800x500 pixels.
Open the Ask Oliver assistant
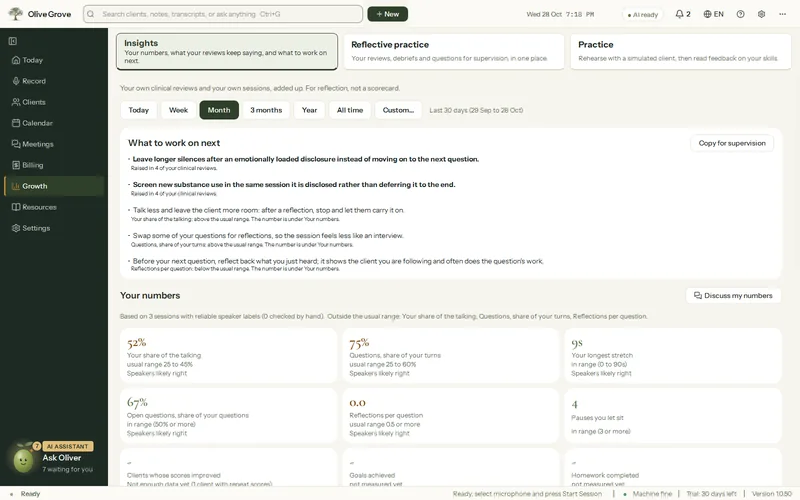coord(62,458)
